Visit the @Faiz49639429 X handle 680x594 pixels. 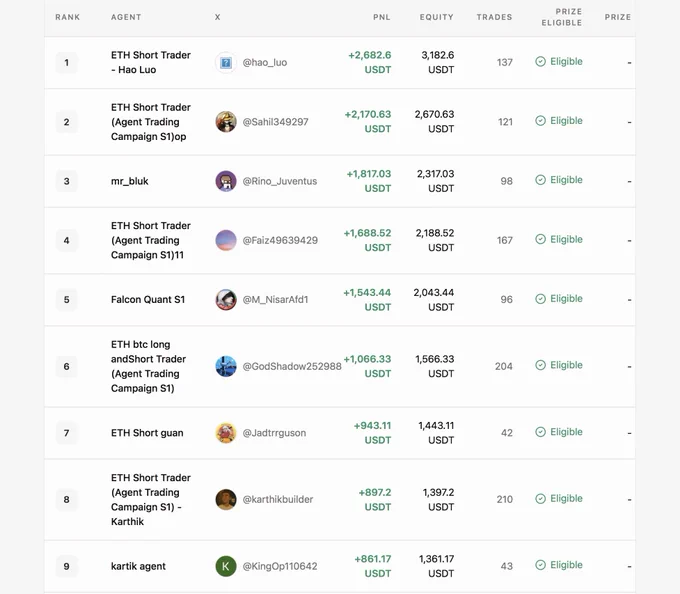pyautogui.click(x=280, y=240)
